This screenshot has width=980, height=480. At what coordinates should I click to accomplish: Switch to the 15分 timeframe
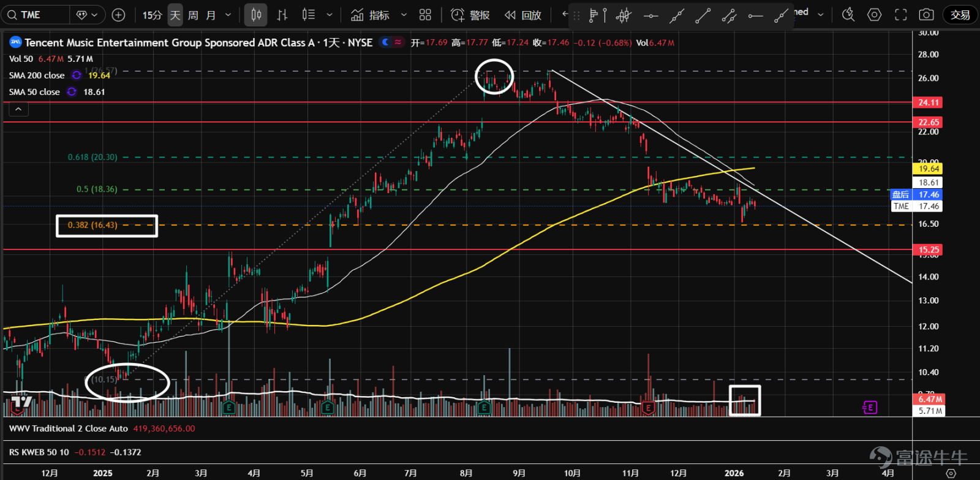click(152, 15)
